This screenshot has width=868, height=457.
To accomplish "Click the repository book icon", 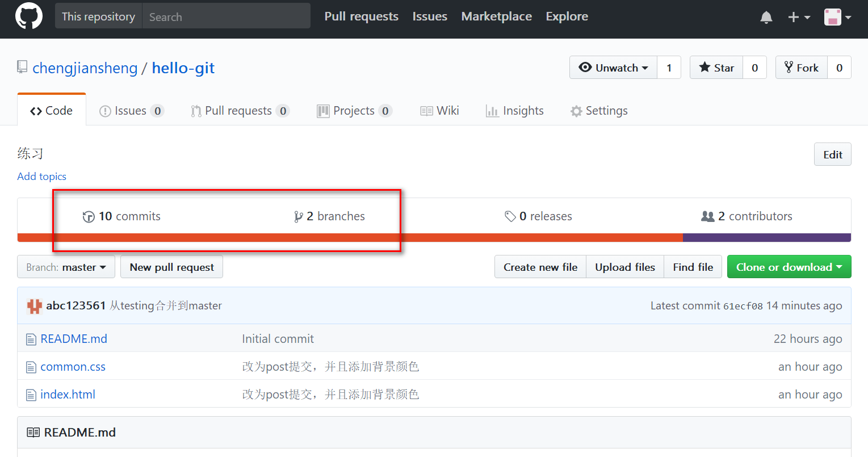I will point(22,68).
